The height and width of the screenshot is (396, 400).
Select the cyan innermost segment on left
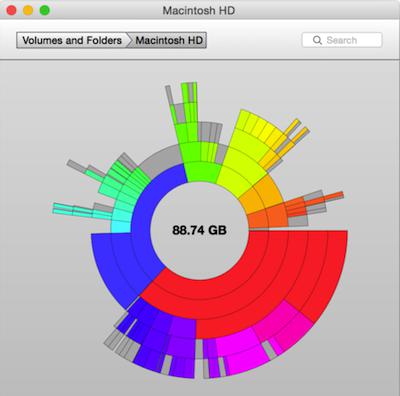tap(120, 227)
